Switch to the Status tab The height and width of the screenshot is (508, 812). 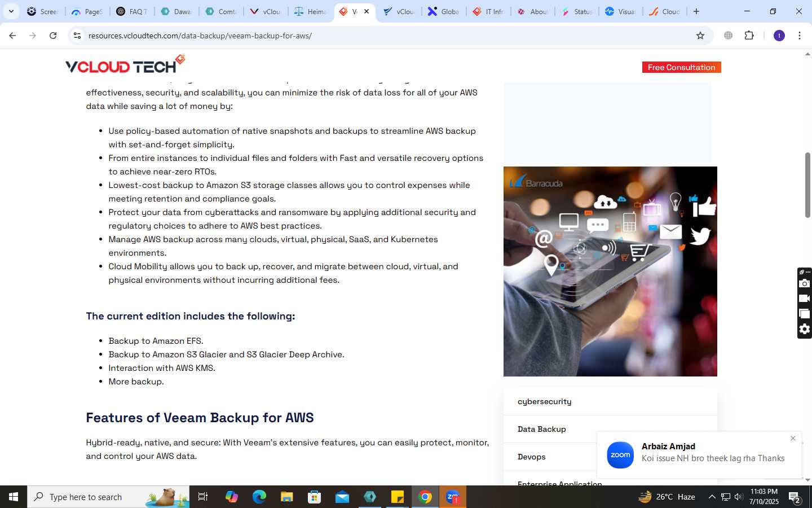tap(577, 11)
